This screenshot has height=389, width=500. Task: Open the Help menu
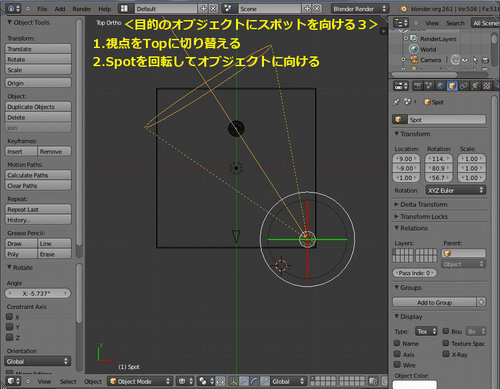coord(105,9)
